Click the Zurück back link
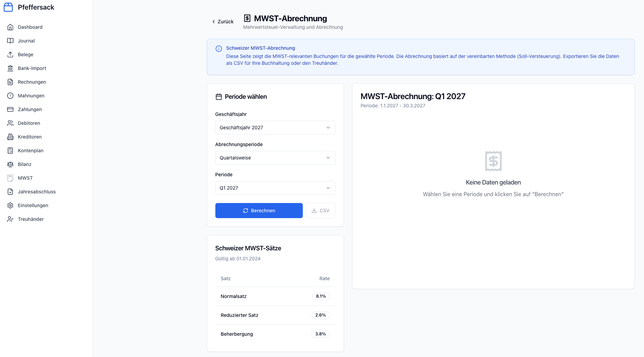Image resolution: width=644 pixels, height=357 pixels. pos(222,21)
